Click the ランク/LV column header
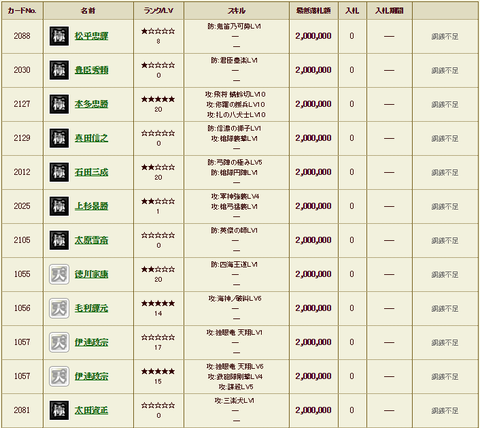Screen dimensions: 480x428 pyautogui.click(x=158, y=11)
